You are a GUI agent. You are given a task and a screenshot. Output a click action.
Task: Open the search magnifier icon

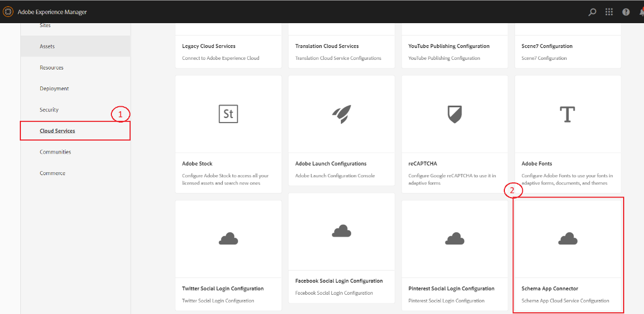click(592, 12)
